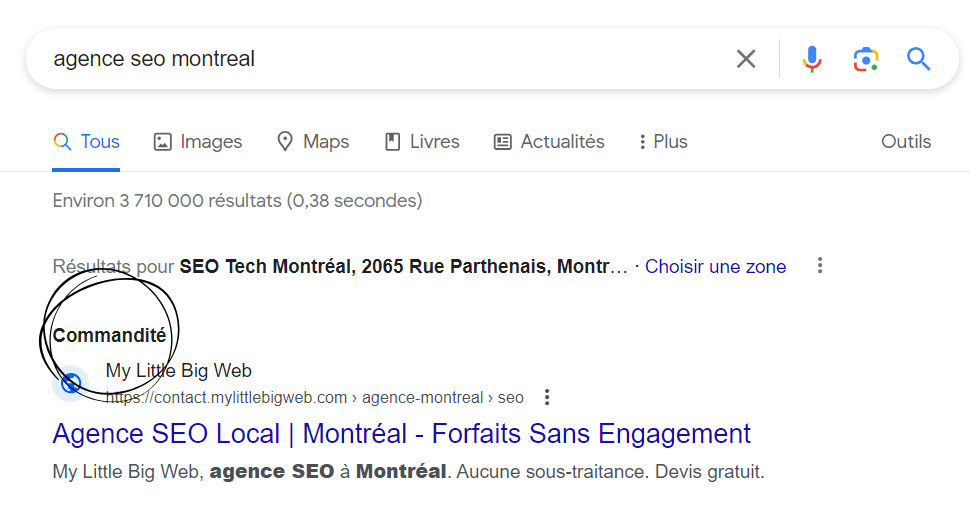Open options dots beside Choisir une zone

coord(820,266)
